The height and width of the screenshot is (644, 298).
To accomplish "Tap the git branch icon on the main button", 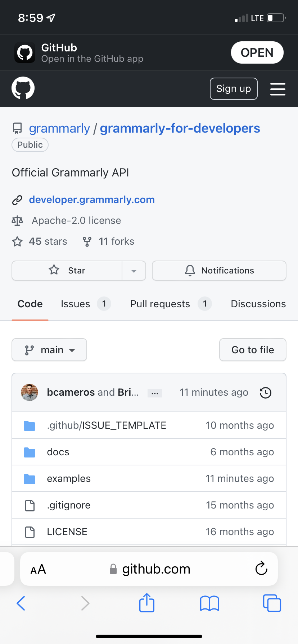I will [x=29, y=350].
